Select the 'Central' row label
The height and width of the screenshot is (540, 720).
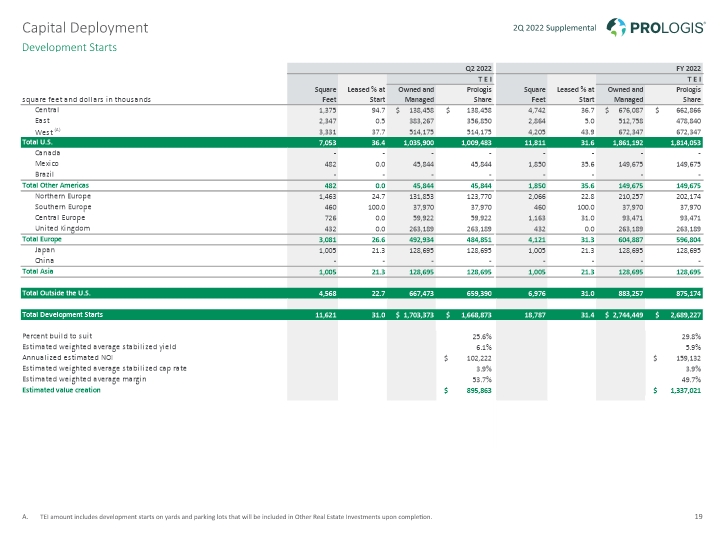[x=47, y=110]
